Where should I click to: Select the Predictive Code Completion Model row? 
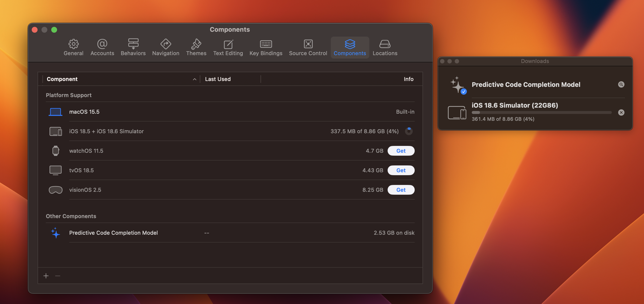point(113,233)
